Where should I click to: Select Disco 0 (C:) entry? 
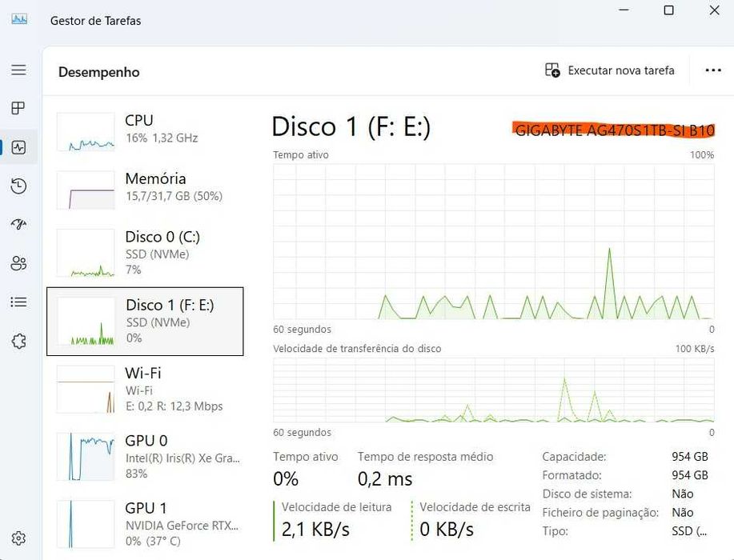pos(145,252)
